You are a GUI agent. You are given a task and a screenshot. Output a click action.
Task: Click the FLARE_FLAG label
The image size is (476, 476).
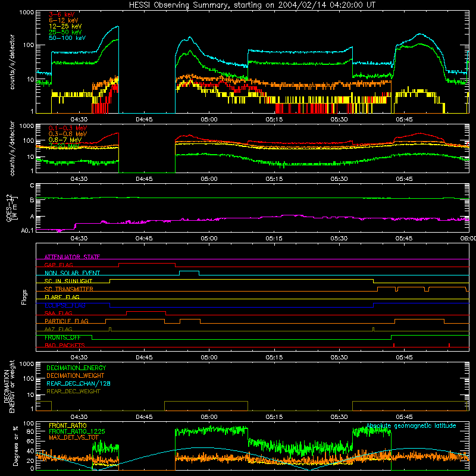point(62,297)
